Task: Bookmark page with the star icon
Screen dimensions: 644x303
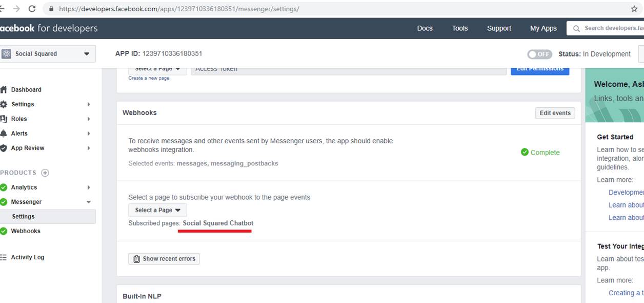Action: pos(634,9)
